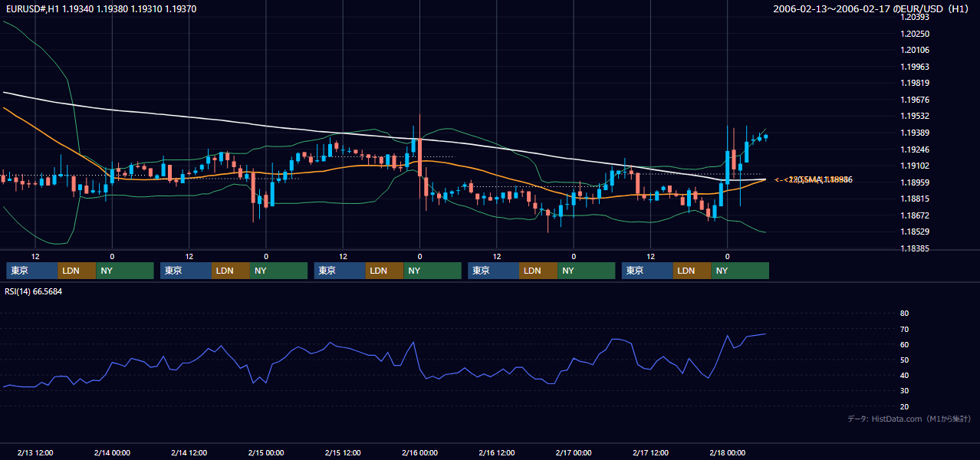980x460 pixels.
Task: Click price level 1.18529 on axis
Action: point(916,232)
